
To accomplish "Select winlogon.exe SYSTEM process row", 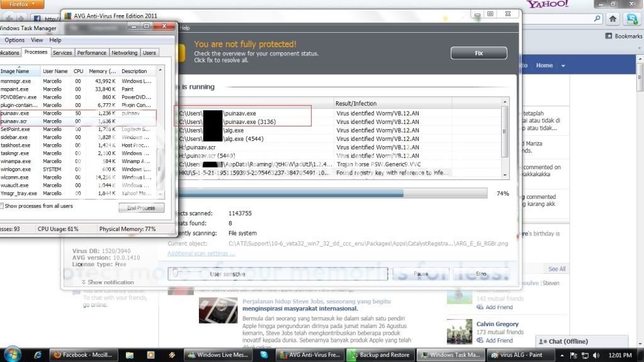I will point(78,169).
